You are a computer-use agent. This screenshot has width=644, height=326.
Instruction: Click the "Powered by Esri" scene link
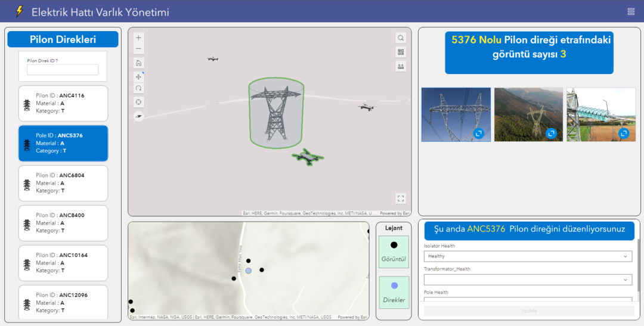click(x=394, y=213)
